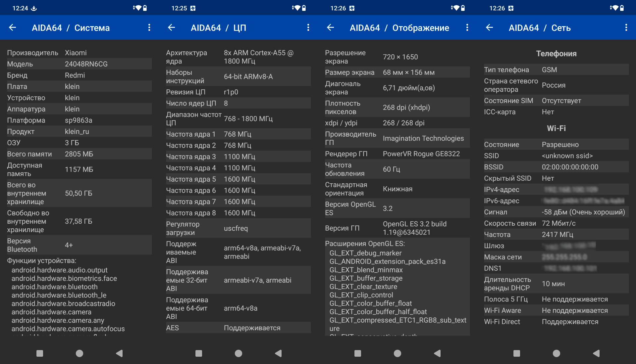Viewport: 636px width, 364px height.
Task: Select Сигнал -58 дБм row
Action: [556, 212]
